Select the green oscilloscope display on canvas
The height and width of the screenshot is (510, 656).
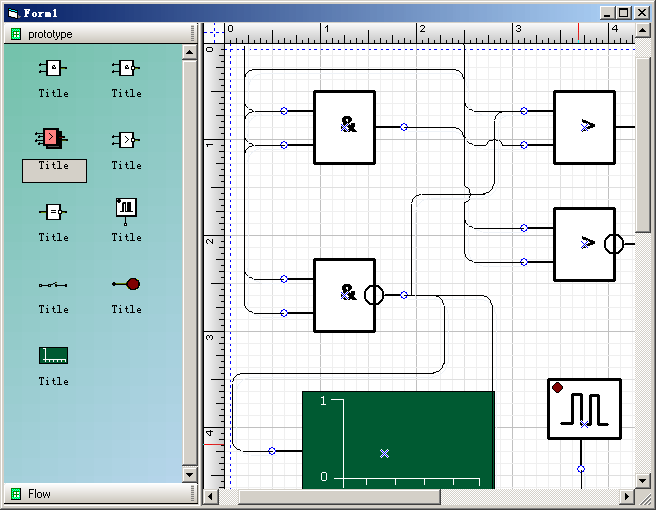tap(398, 440)
